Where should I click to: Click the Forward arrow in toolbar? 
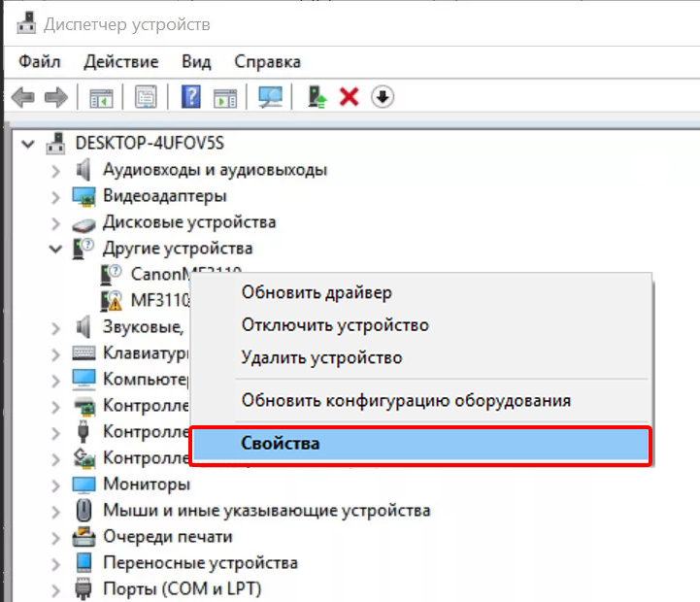pos(56,97)
